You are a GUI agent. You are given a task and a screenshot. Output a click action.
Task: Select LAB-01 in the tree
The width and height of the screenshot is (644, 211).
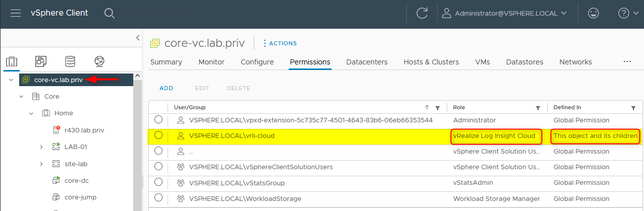(76, 147)
